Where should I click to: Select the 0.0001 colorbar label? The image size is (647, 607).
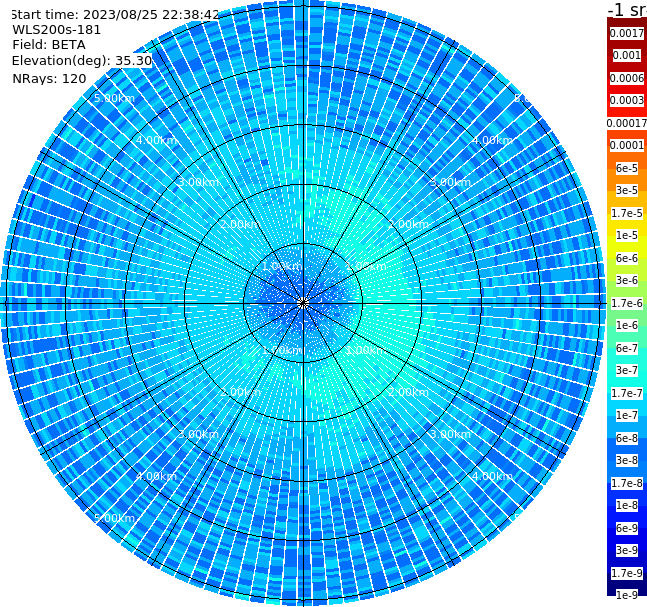pyautogui.click(x=627, y=145)
